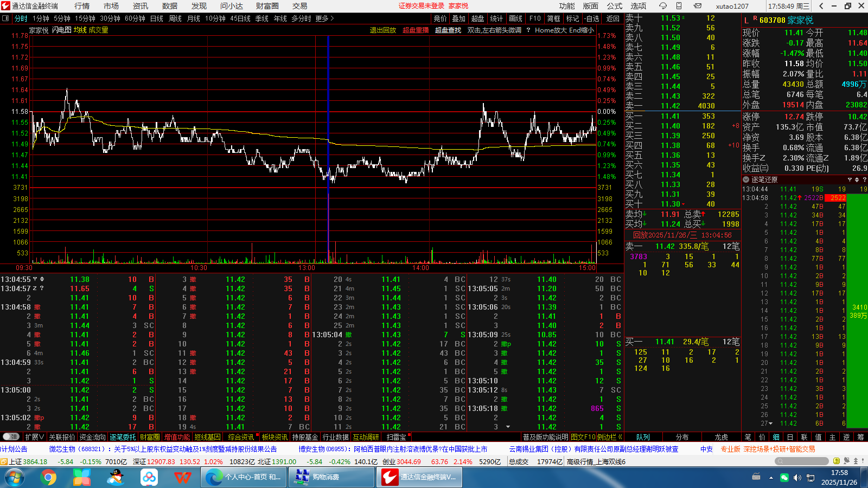Click the 逐笔委托 bottom tab
This screenshot has width=868, height=488.
123,437
